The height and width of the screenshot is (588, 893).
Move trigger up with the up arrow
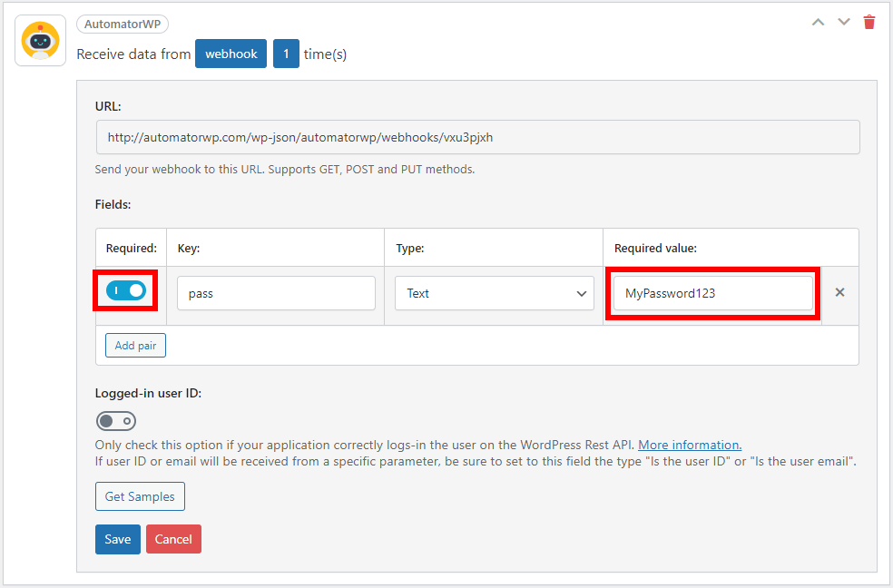point(818,22)
